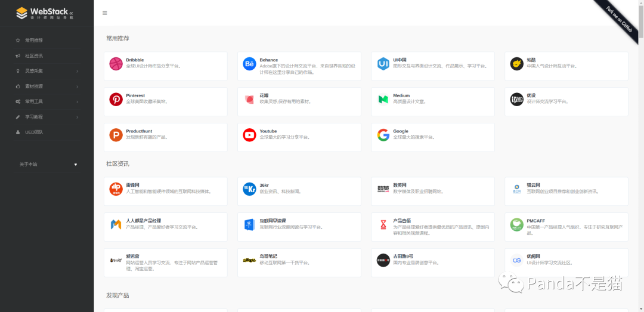Image resolution: width=644 pixels, height=312 pixels.
Task: Click the 36kr logo icon
Action: coord(249,189)
